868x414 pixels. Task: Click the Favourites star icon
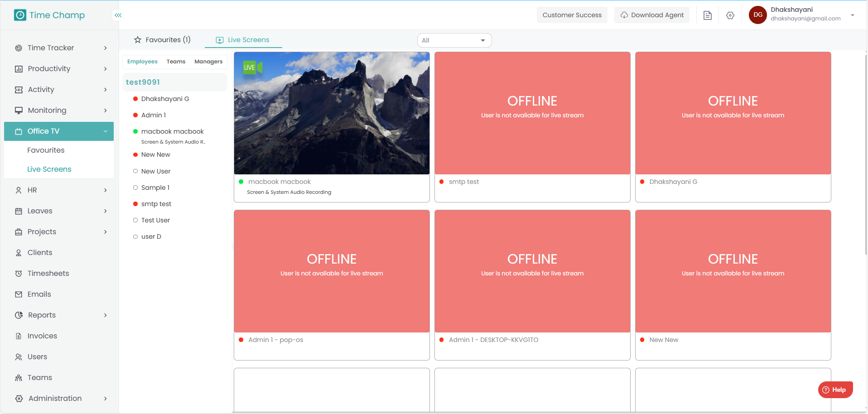pos(138,40)
